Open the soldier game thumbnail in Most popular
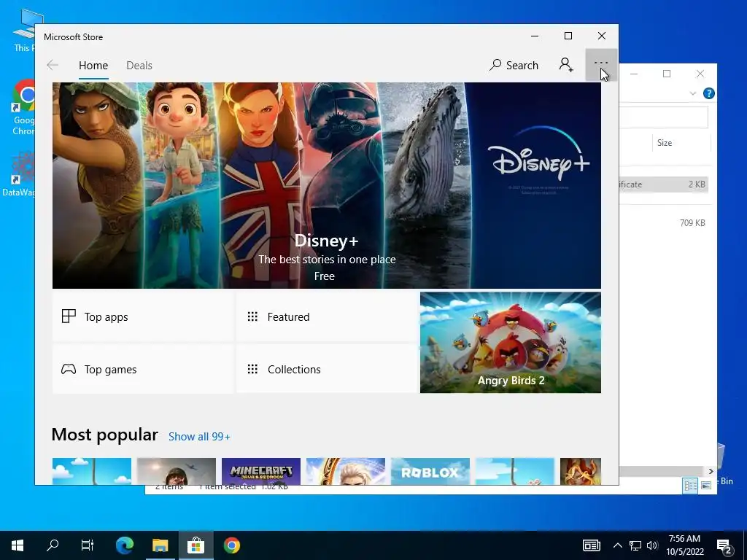 tap(177, 472)
